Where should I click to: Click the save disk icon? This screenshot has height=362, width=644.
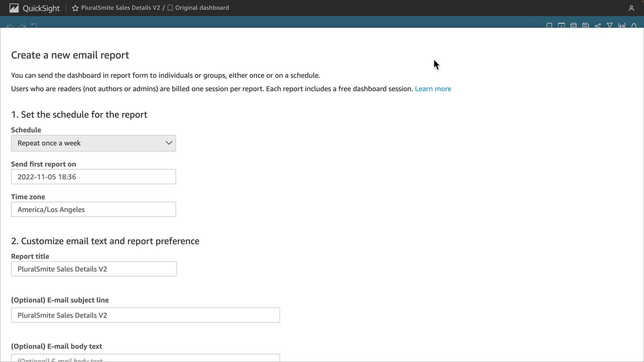pos(586,26)
